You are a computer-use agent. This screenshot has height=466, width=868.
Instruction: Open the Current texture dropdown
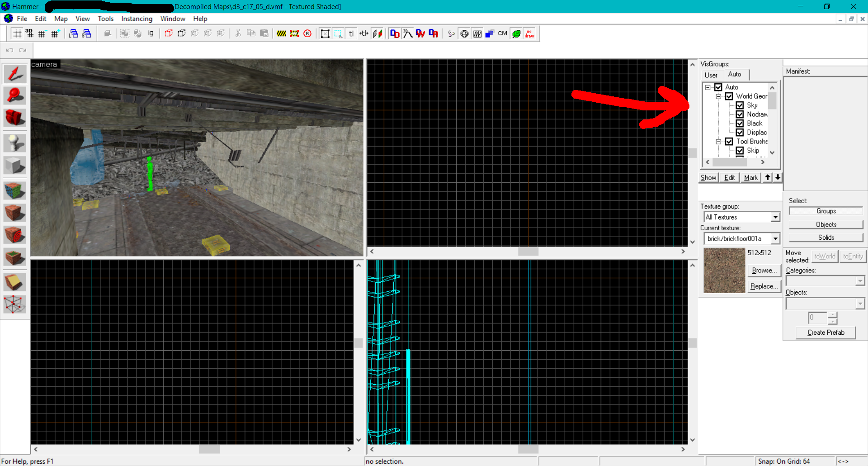pyautogui.click(x=775, y=238)
